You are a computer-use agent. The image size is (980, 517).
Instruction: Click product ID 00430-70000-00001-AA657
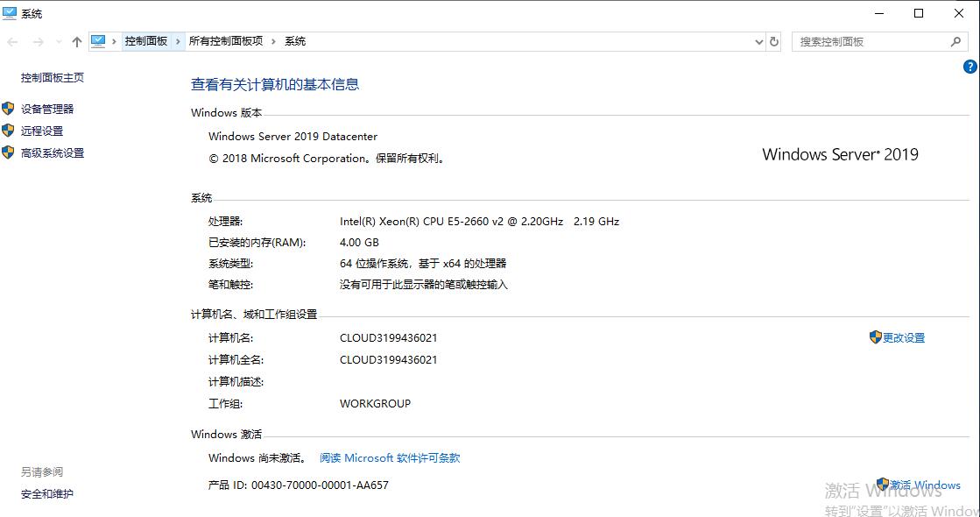point(320,485)
